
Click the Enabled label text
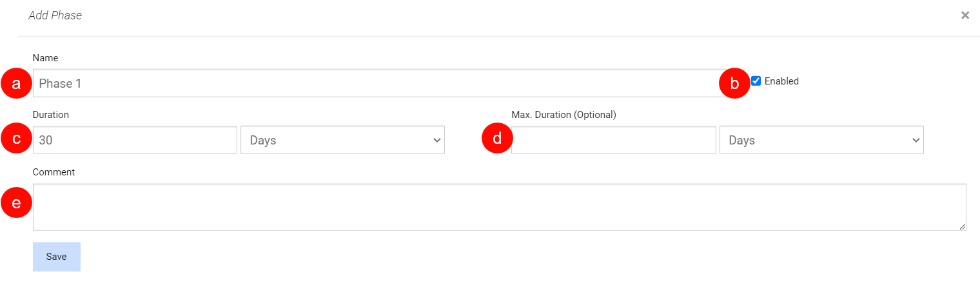781,81
